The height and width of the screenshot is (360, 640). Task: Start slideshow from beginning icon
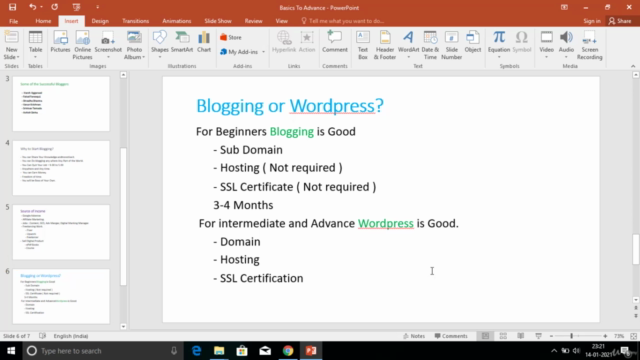click(76, 7)
